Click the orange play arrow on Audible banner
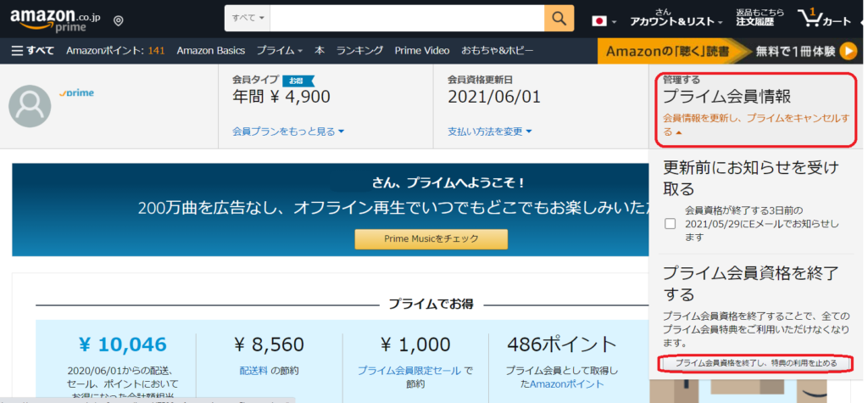 point(848,51)
